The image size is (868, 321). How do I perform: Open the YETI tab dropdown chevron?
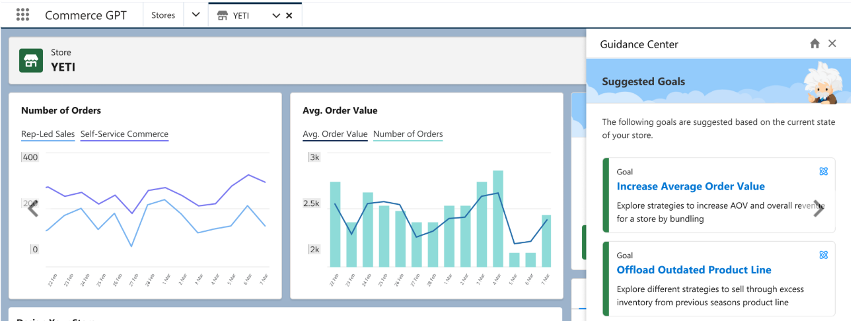point(276,16)
